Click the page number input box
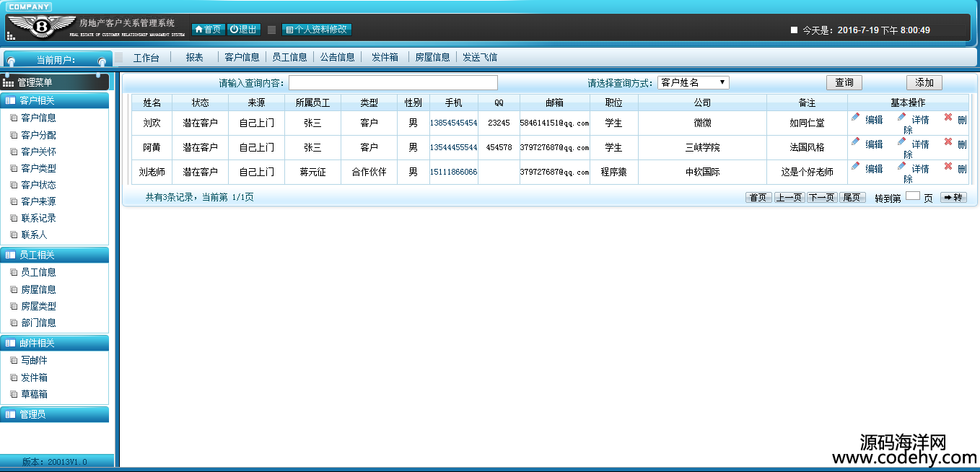 [913, 196]
